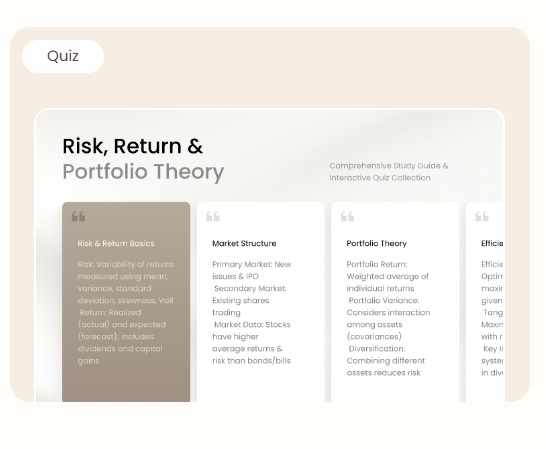Click the Return: Realized and expected text

[122, 336]
